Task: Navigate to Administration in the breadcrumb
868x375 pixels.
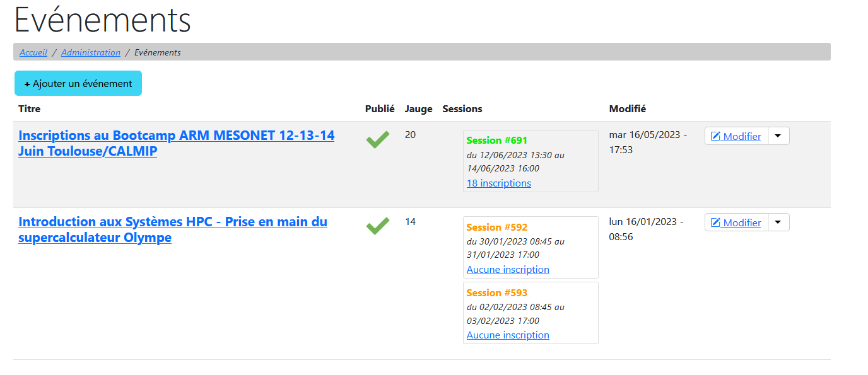Action: point(91,52)
